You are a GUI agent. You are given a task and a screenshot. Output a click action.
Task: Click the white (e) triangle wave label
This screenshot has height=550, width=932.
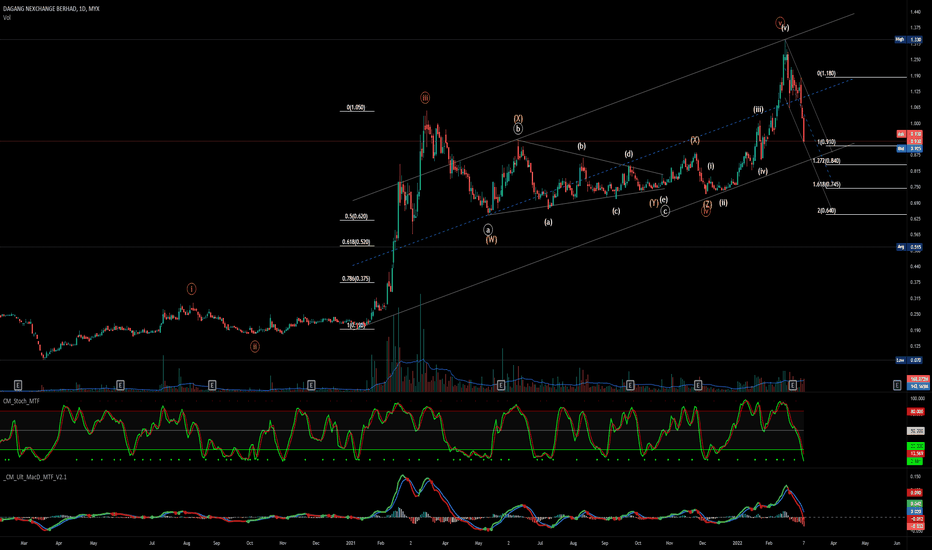663,200
